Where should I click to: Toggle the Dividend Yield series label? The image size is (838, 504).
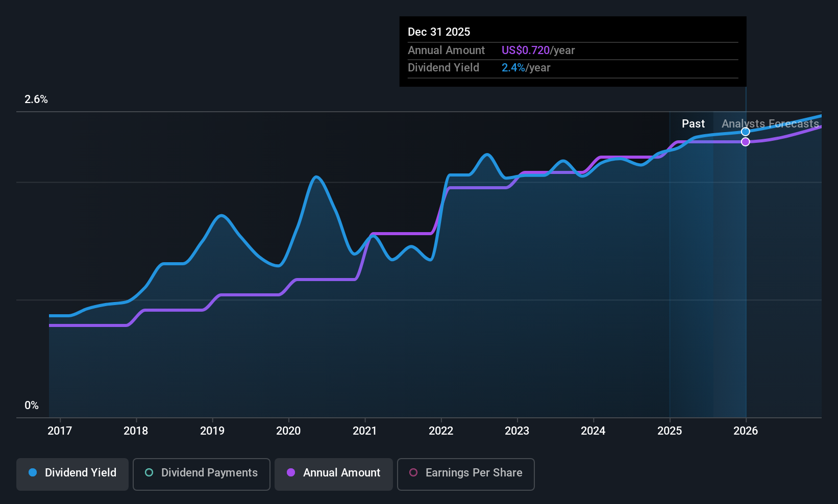[x=81, y=472]
